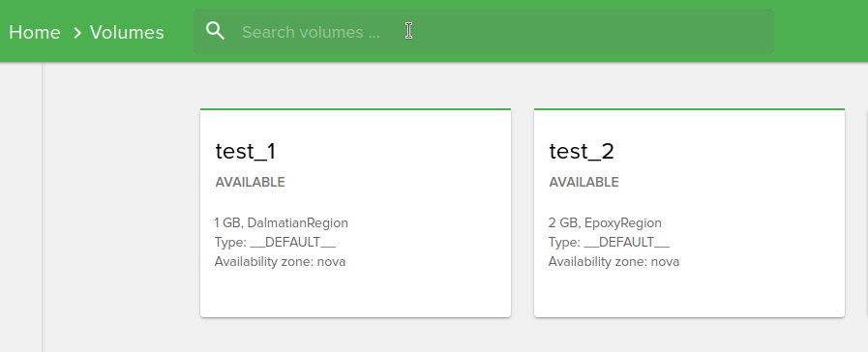The height and width of the screenshot is (352, 868).
Task: Click the breadcrumb chevron separator
Action: [x=77, y=33]
